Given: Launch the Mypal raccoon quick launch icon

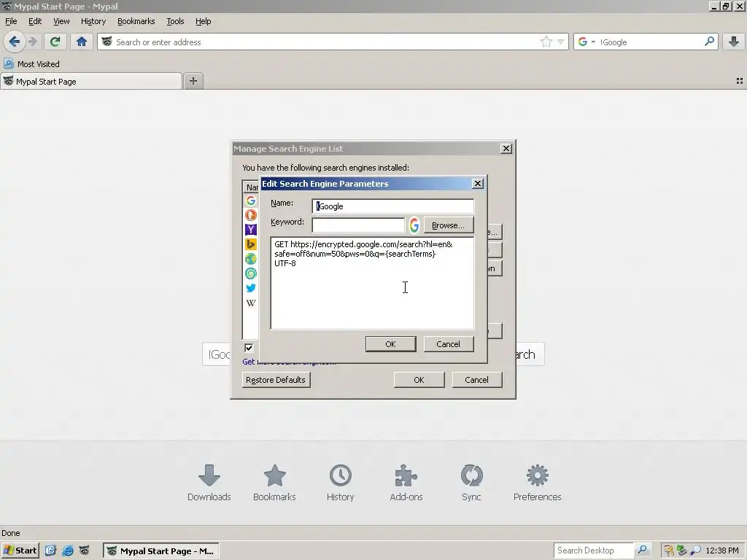Looking at the screenshot, I should [84, 551].
